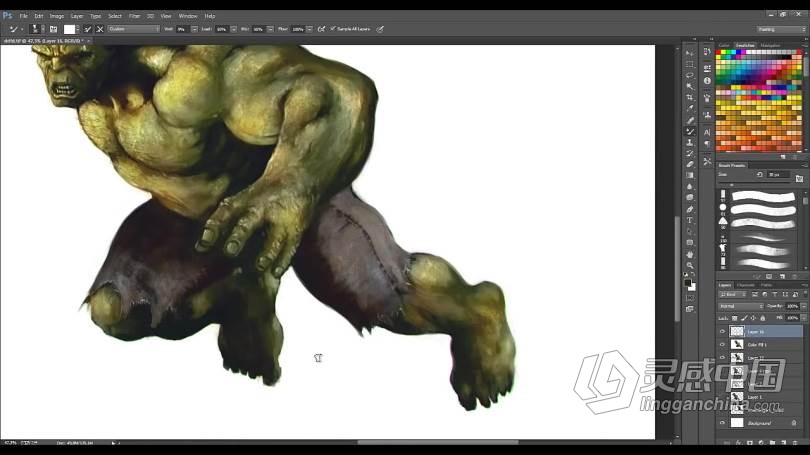Viewport: 810px width, 455px height.
Task: Click the delete layer trash icon
Action: point(796,443)
